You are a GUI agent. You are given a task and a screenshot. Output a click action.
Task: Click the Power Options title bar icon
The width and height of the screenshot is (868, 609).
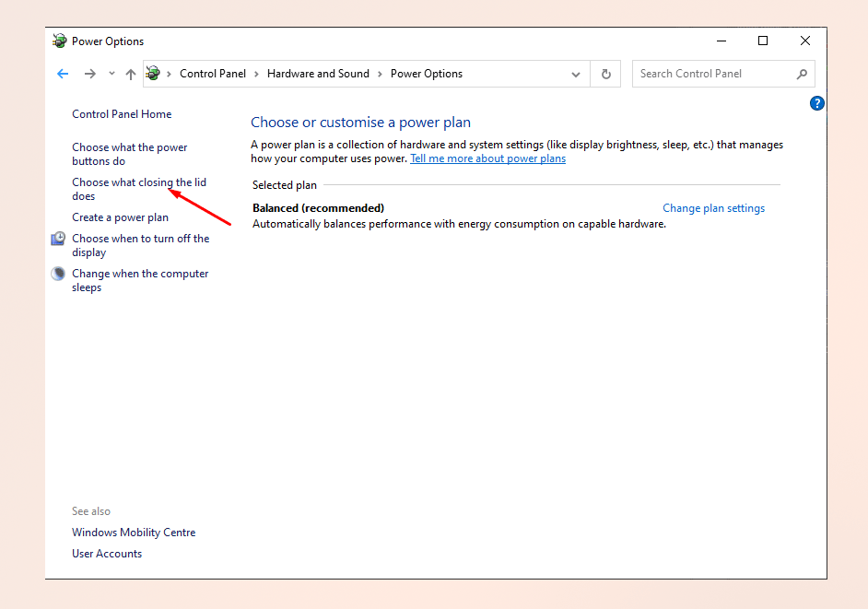[60, 41]
